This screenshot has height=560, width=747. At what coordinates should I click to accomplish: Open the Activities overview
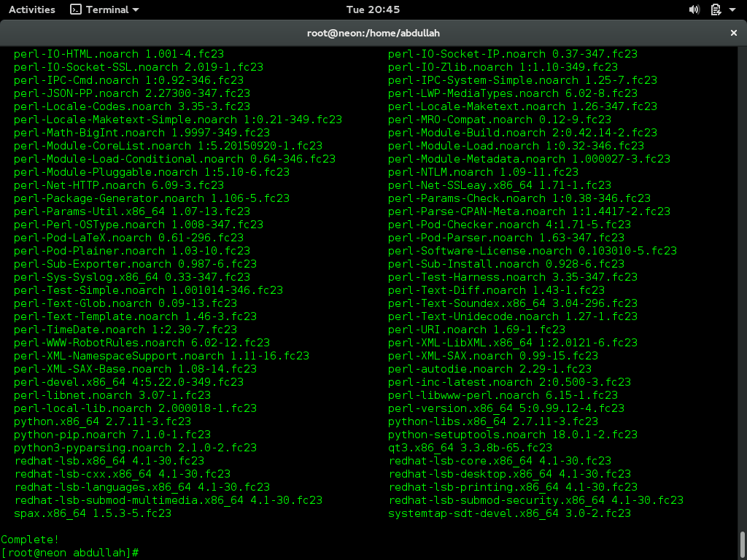click(x=32, y=9)
